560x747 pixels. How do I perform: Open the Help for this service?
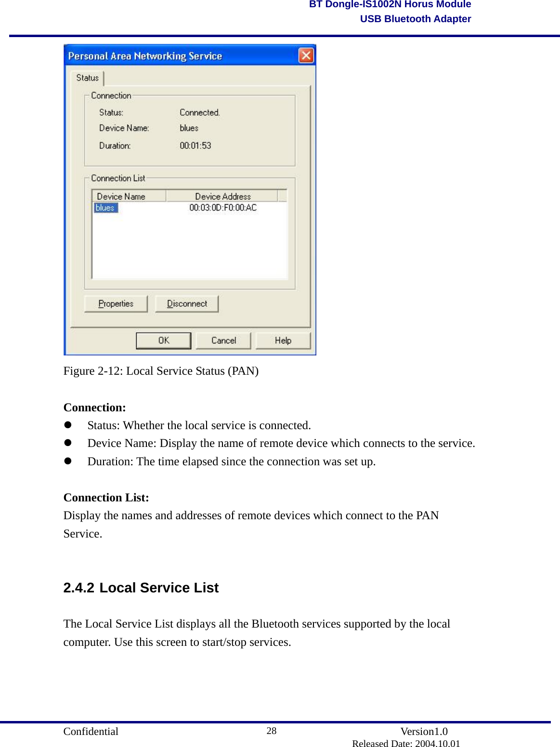point(283,340)
